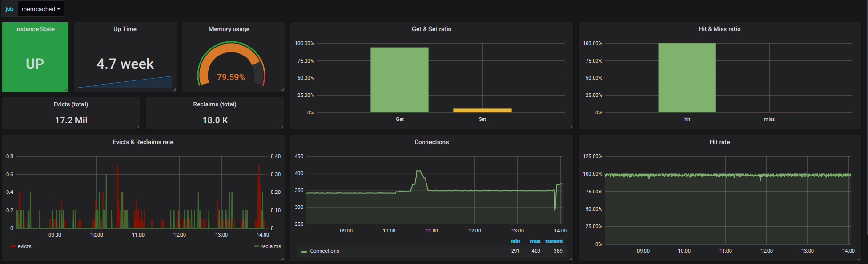This screenshot has height=264, width=868.
Task: Click the resize handle of Connections panel
Action: [x=571, y=259]
